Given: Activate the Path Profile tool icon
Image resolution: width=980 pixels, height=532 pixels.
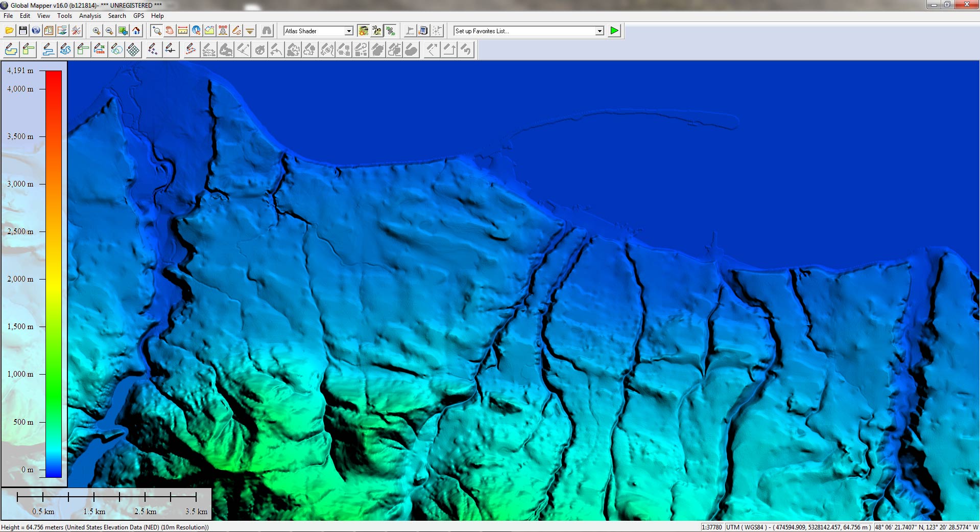Looking at the screenshot, I should (209, 31).
